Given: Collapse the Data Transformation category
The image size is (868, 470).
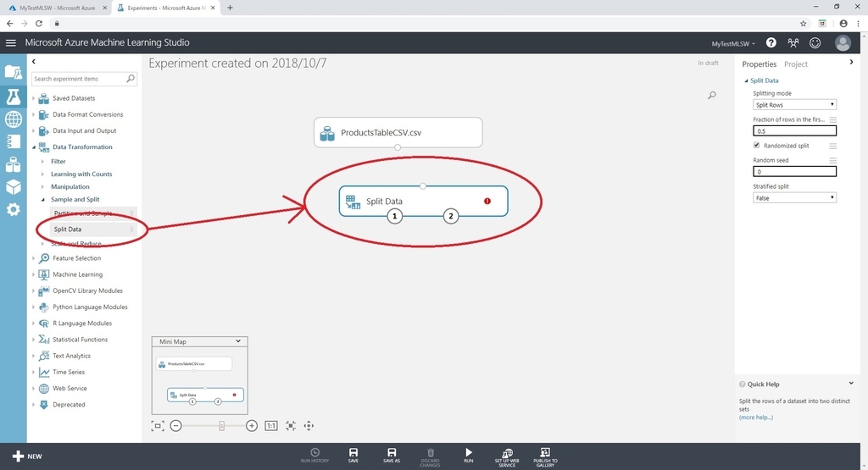Looking at the screenshot, I should (33, 147).
